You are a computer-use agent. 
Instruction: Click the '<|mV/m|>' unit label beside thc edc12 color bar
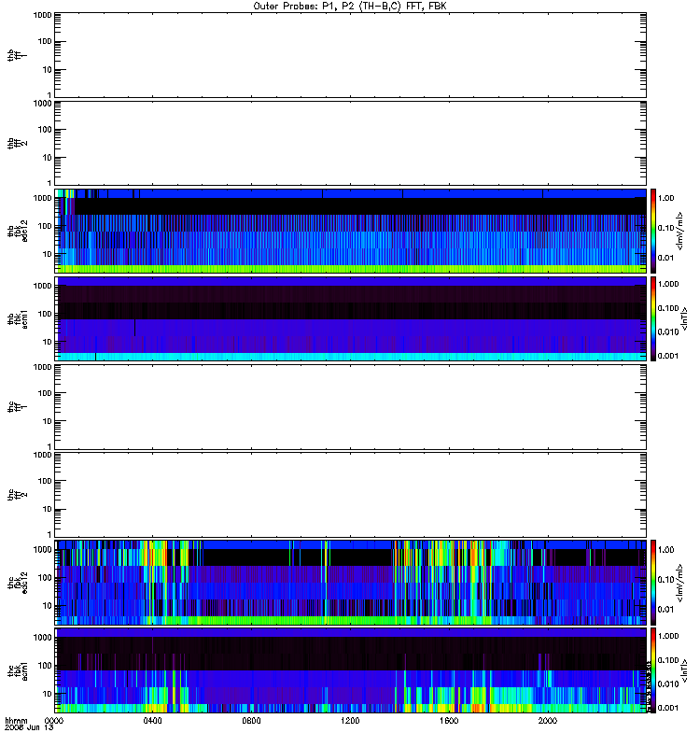[680, 582]
